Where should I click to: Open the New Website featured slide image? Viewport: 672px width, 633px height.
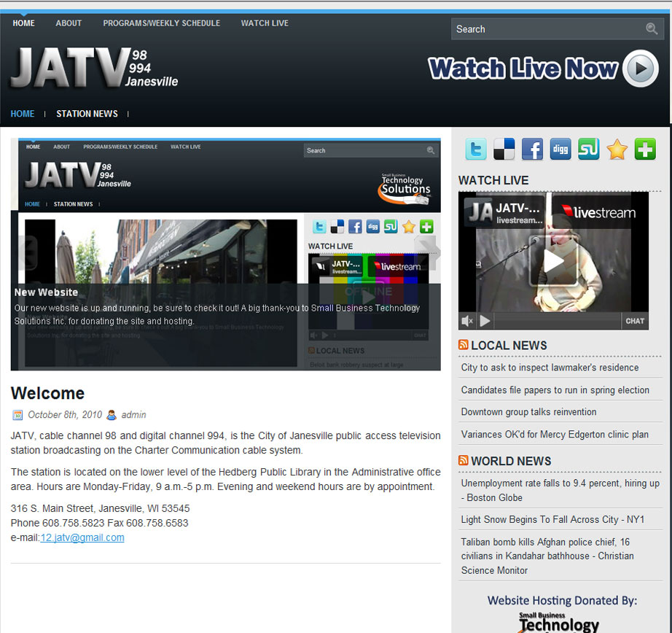pyautogui.click(x=225, y=254)
